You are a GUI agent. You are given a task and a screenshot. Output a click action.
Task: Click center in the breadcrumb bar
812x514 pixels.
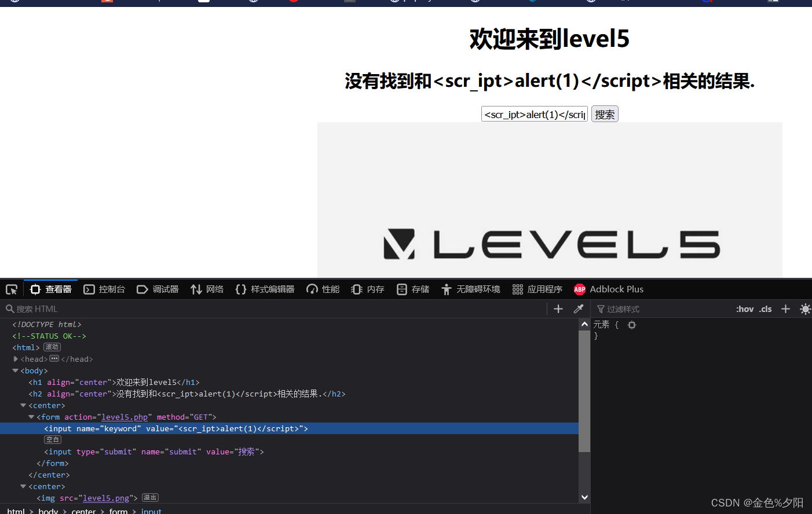click(83, 511)
